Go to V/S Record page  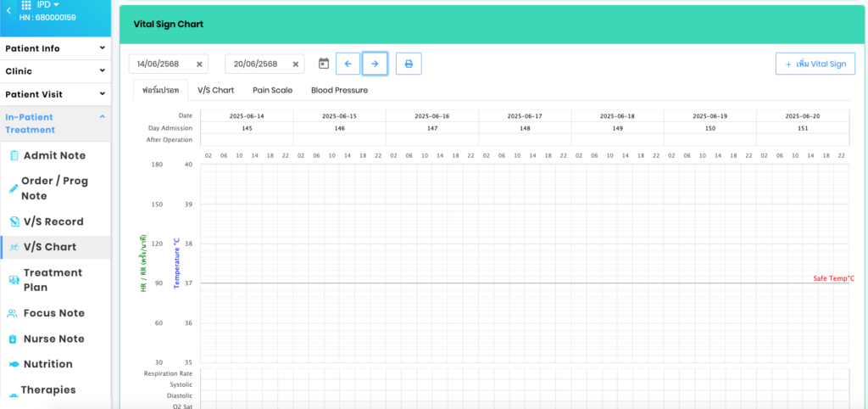pyautogui.click(x=53, y=221)
